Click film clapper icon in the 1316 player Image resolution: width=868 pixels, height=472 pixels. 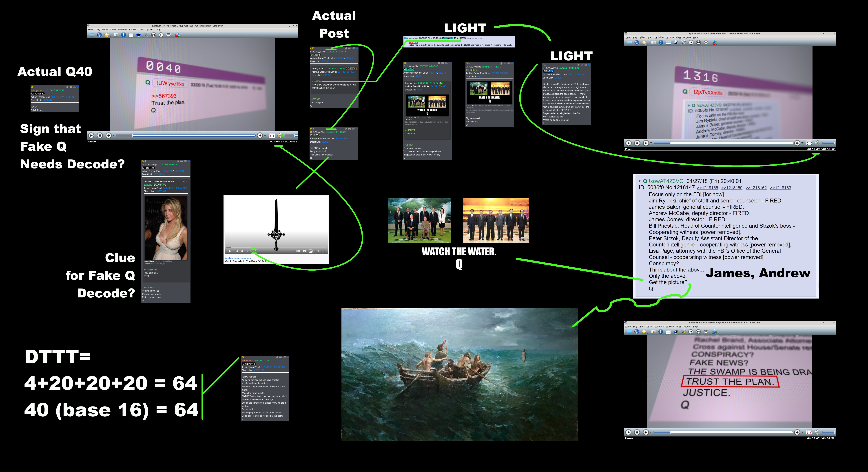[676, 43]
